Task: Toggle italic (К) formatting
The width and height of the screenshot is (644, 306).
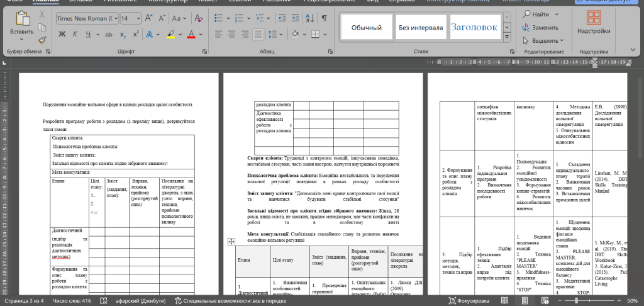Action: [75, 34]
